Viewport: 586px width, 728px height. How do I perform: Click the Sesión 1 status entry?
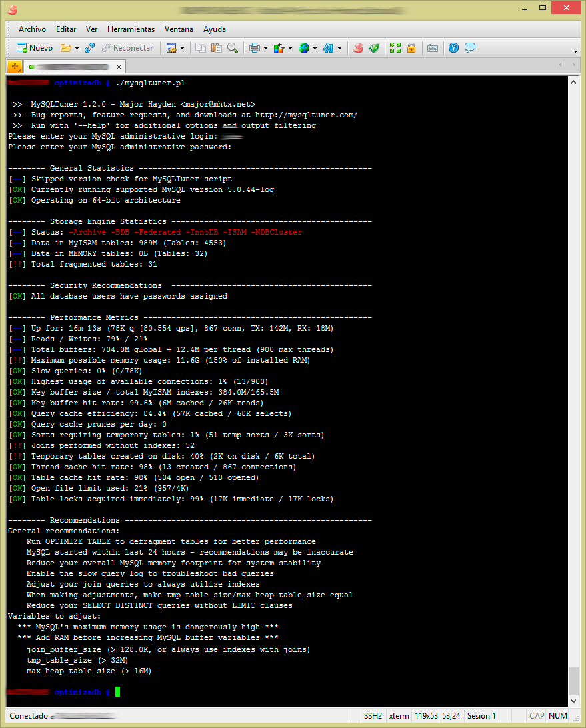(481, 715)
